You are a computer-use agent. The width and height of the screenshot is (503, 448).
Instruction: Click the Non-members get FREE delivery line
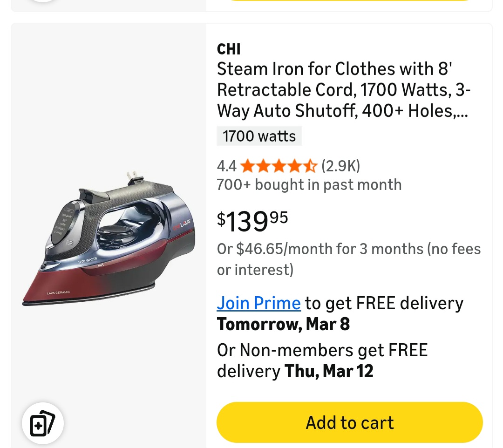(x=322, y=350)
